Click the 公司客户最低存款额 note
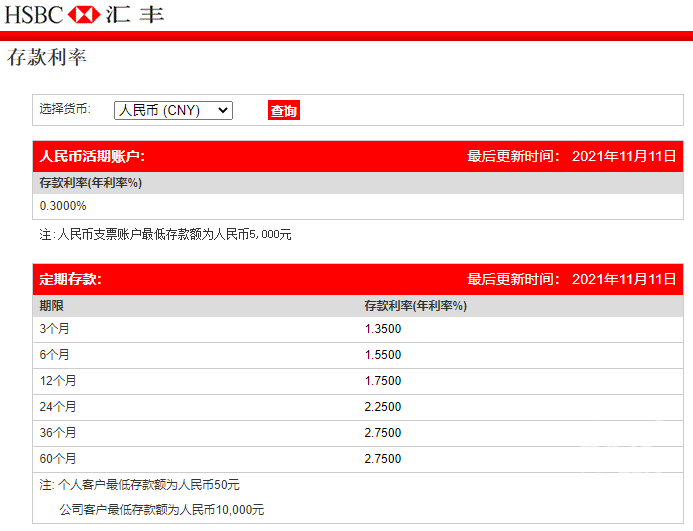The image size is (693, 531). (x=162, y=510)
